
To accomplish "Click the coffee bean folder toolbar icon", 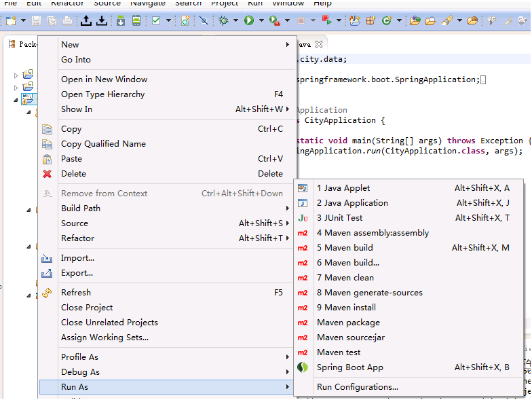I will coord(472,20).
